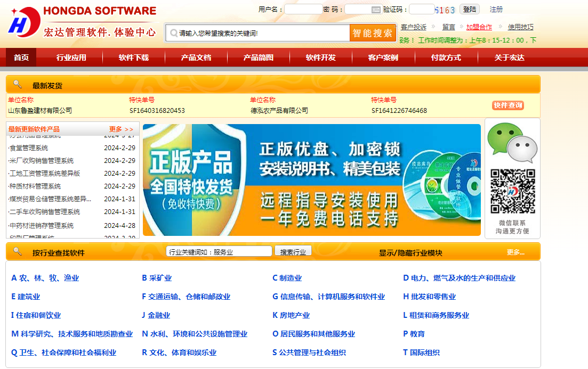588x369 pixels.
Task: Toggle 显示/隐藏行业模块 industry panel
Action: [x=410, y=252]
